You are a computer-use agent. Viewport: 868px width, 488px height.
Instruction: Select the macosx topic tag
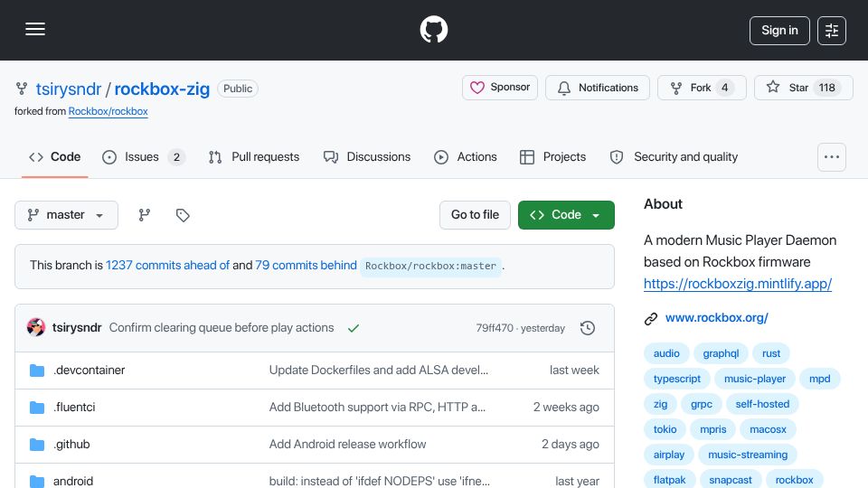768,429
